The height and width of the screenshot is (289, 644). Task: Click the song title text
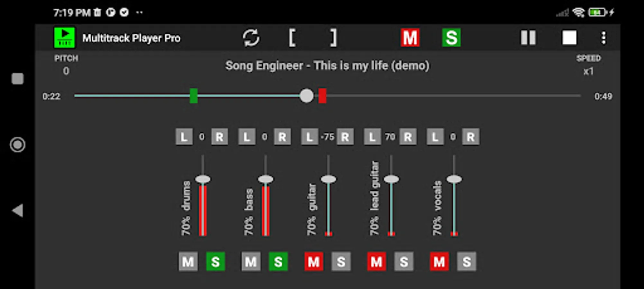tap(327, 66)
